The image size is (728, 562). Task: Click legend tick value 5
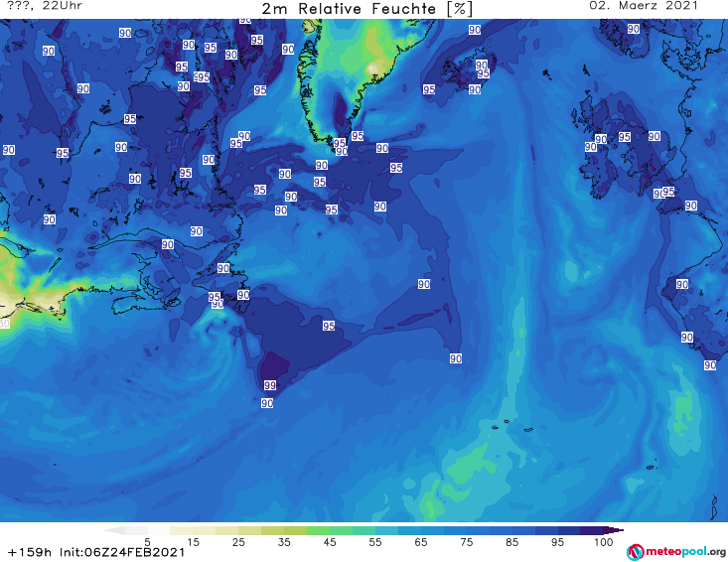pos(147,542)
